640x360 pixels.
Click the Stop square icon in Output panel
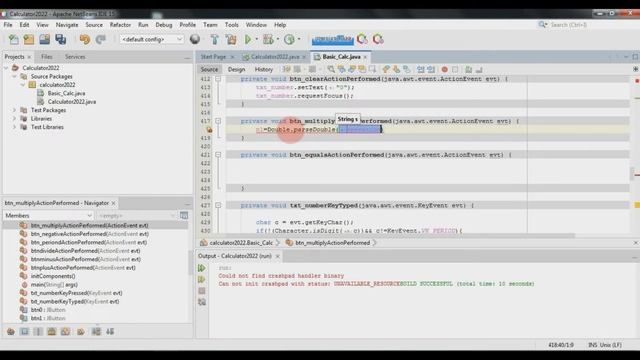tap(202, 291)
